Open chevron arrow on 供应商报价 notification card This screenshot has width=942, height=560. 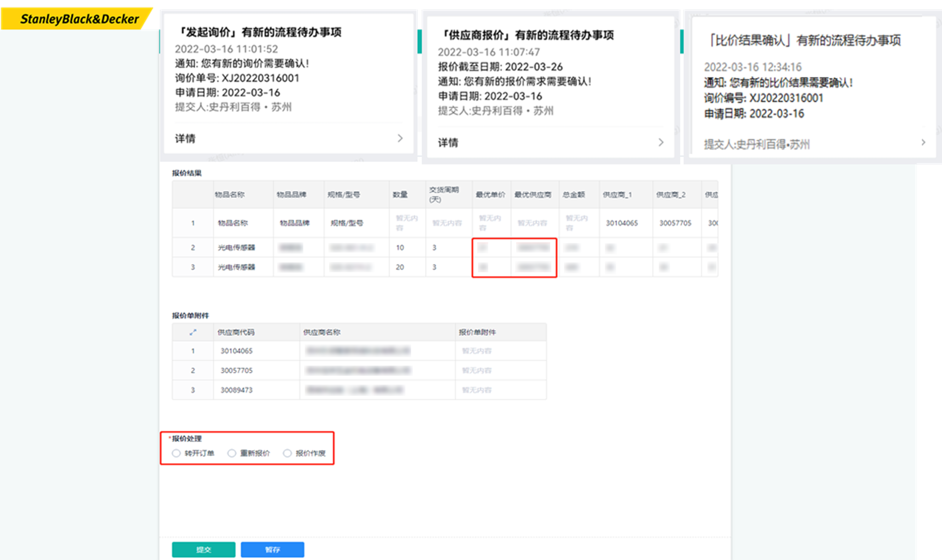[x=661, y=142]
